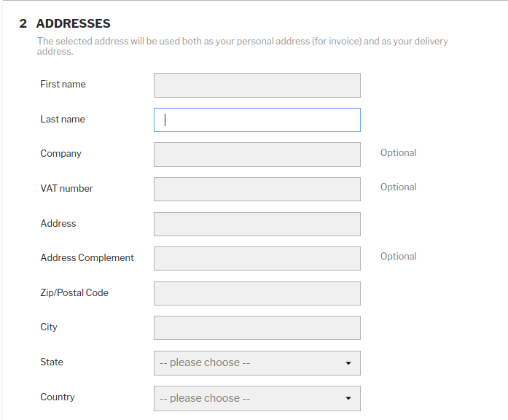Open the State dropdown

(257, 363)
